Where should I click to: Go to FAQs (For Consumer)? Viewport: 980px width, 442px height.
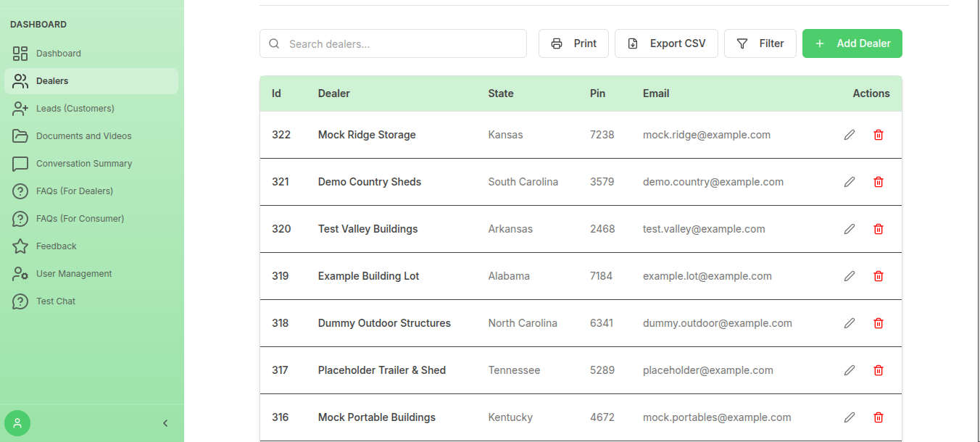91,219
